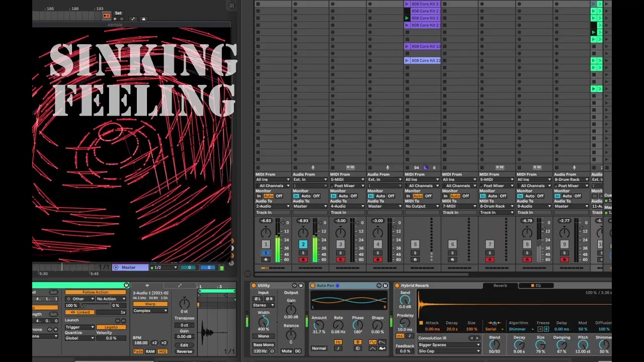Open track 9 8-Drum Rack input dropdown
The height and width of the screenshot is (362, 644).
coord(571,179)
